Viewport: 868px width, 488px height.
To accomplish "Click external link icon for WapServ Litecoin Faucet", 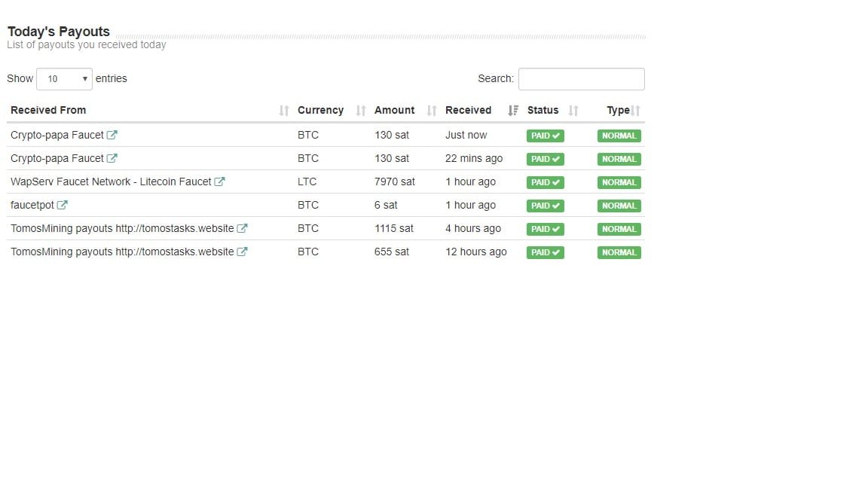I will click(x=220, y=181).
